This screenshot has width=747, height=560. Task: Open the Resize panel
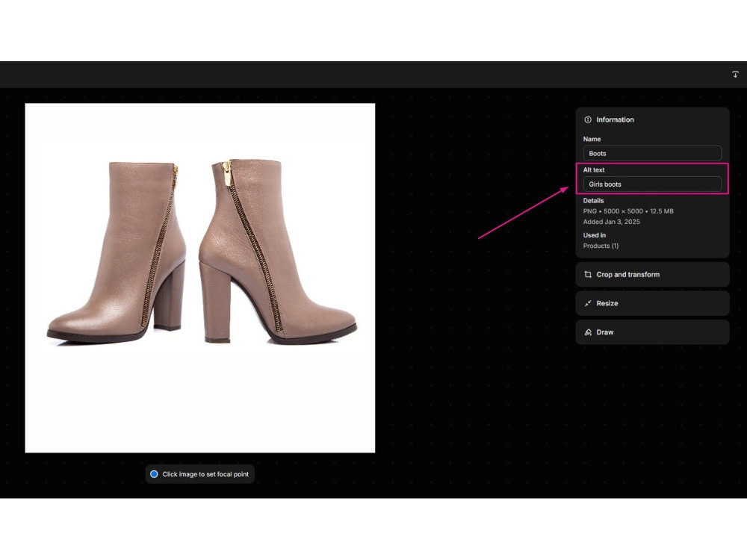[652, 303]
